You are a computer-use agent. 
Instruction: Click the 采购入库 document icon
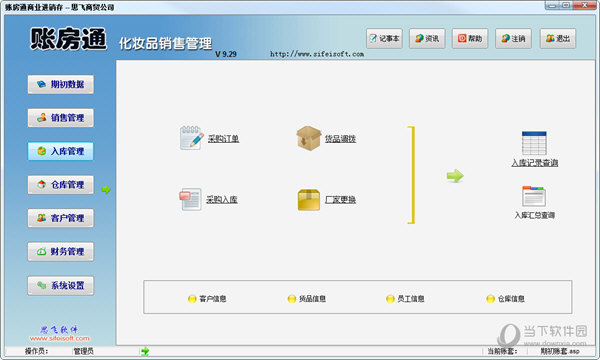click(190, 199)
